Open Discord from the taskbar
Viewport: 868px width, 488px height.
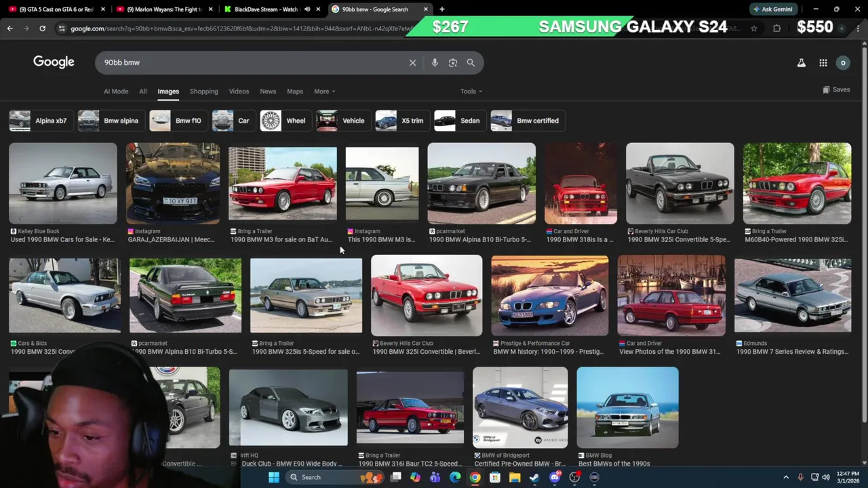(555, 477)
